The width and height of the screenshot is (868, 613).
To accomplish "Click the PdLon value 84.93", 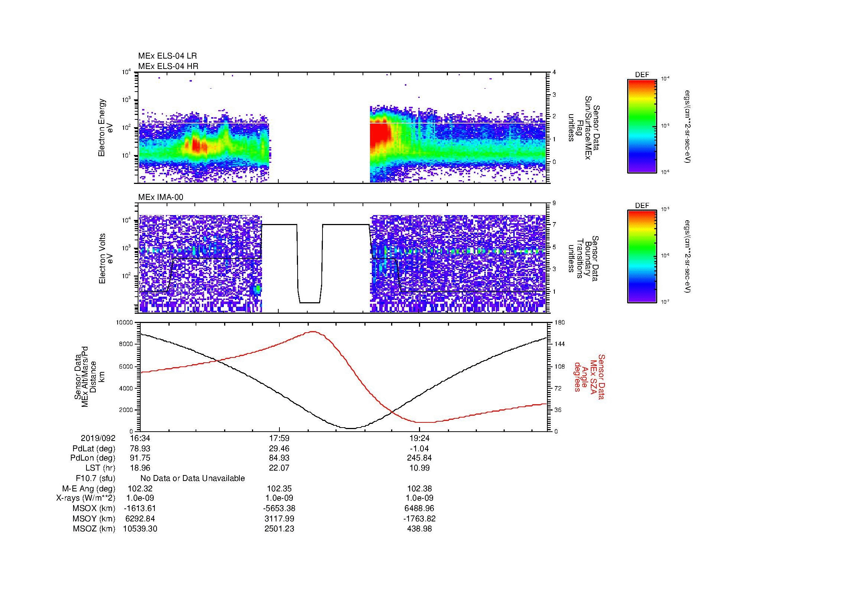I will (x=279, y=458).
